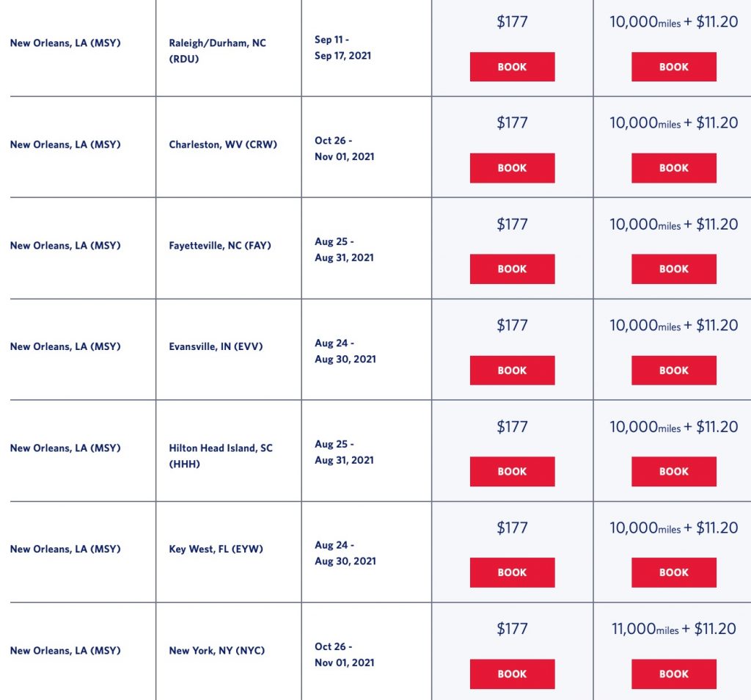The height and width of the screenshot is (700, 751).
Task: Book the $177 Charleston, WV flight
Action: pos(512,168)
